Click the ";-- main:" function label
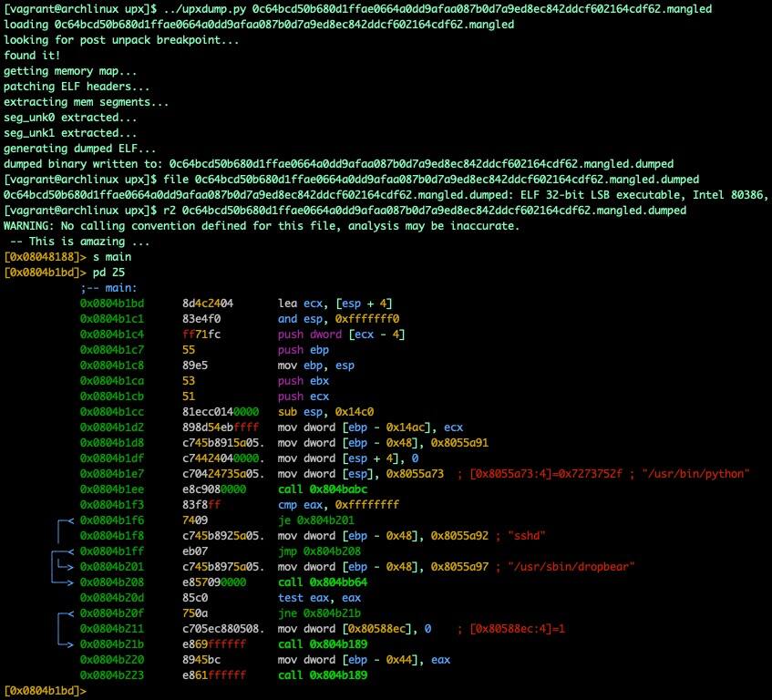 pos(108,288)
